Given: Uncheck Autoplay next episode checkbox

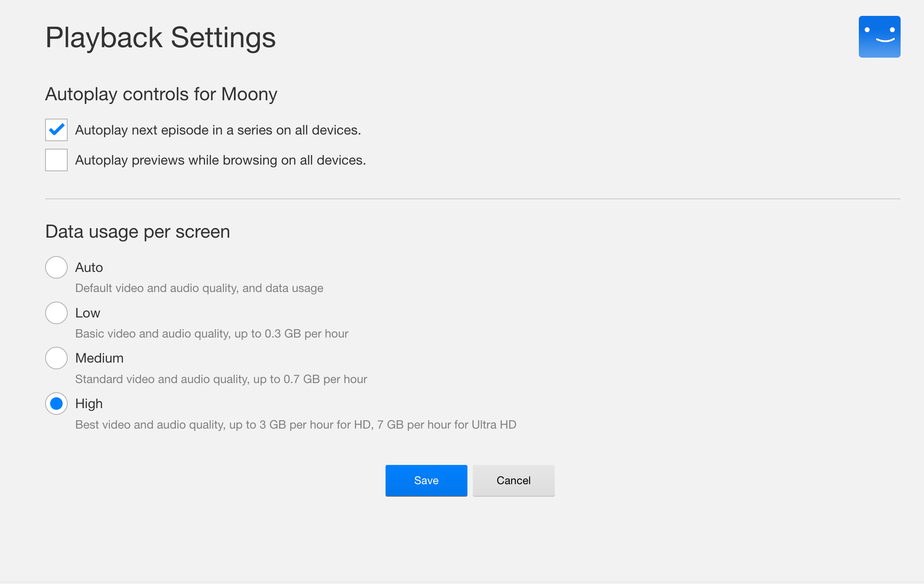Looking at the screenshot, I should pos(56,130).
